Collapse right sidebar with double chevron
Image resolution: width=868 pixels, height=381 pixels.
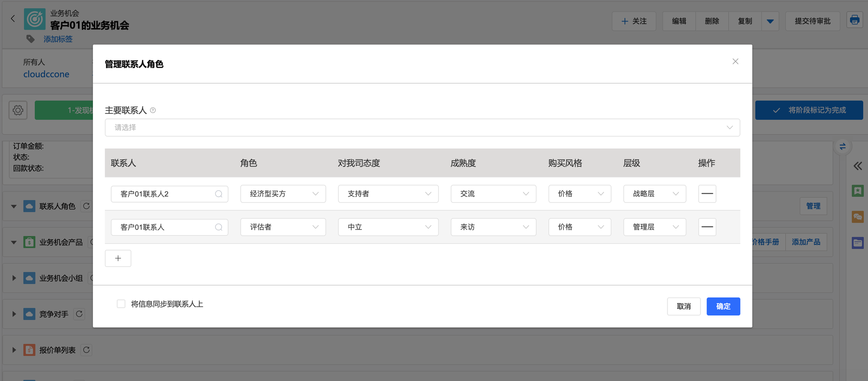[858, 166]
